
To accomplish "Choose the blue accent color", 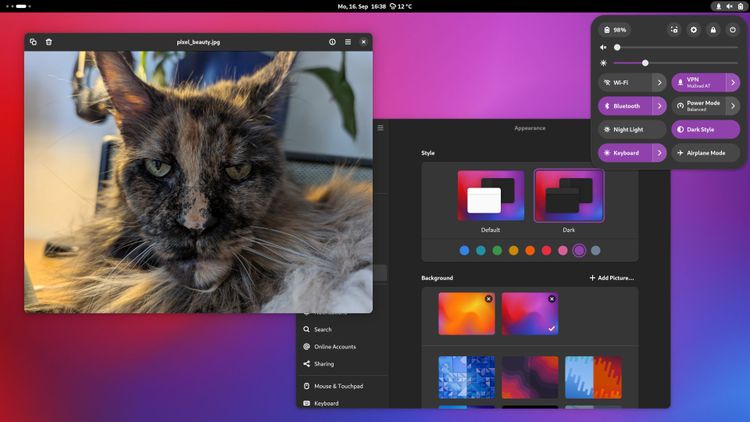I will click(464, 250).
